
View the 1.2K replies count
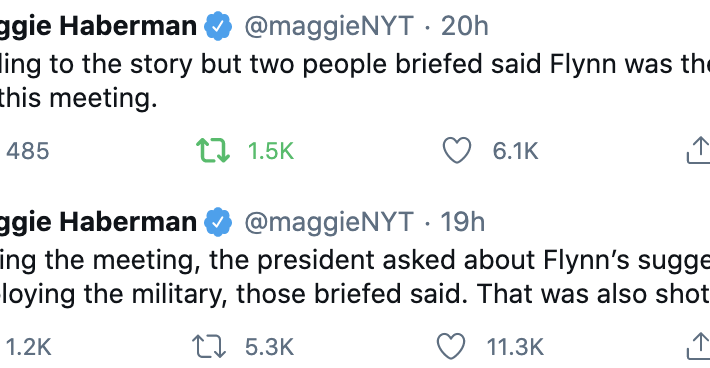click(x=29, y=347)
